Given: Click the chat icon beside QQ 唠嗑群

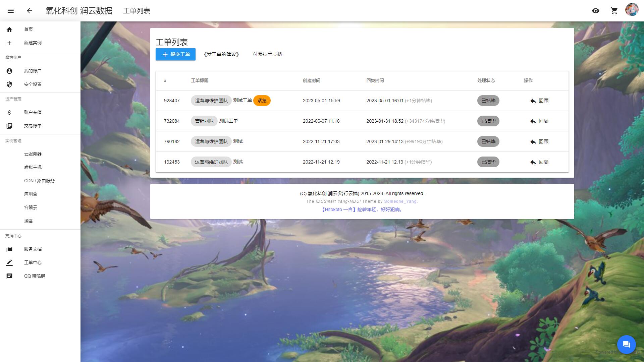Looking at the screenshot, I should coord(9,276).
